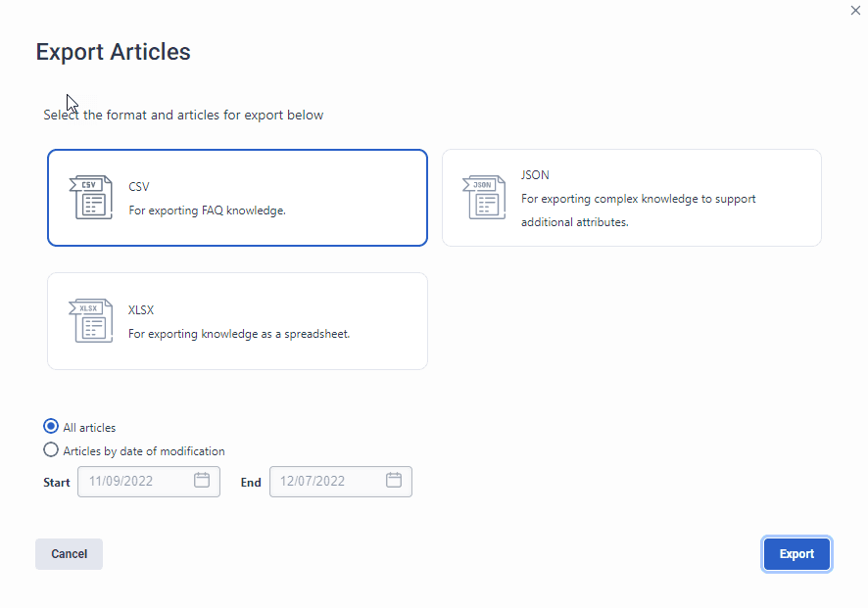This screenshot has width=868, height=608.
Task: Expand the date picker next to 12/07/2022
Action: pos(394,481)
